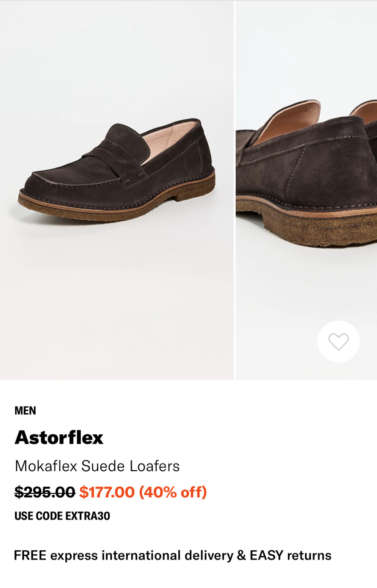
Task: Go to the MEN category
Action: pos(25,411)
